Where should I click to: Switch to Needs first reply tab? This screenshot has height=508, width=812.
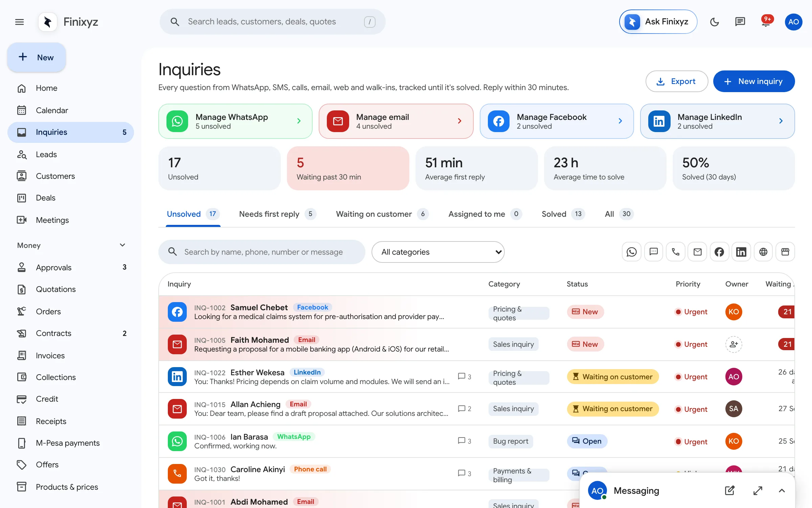pyautogui.click(x=277, y=214)
